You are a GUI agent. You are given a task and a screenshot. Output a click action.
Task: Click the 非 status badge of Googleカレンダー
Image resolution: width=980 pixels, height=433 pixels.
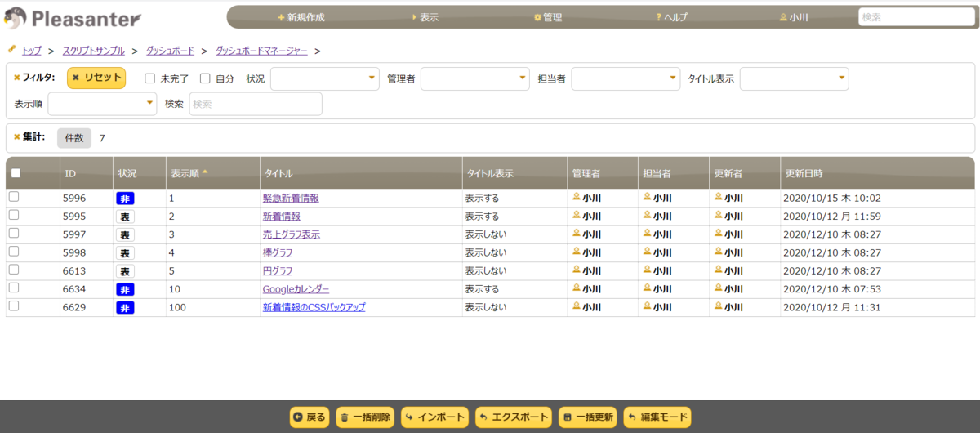click(125, 289)
